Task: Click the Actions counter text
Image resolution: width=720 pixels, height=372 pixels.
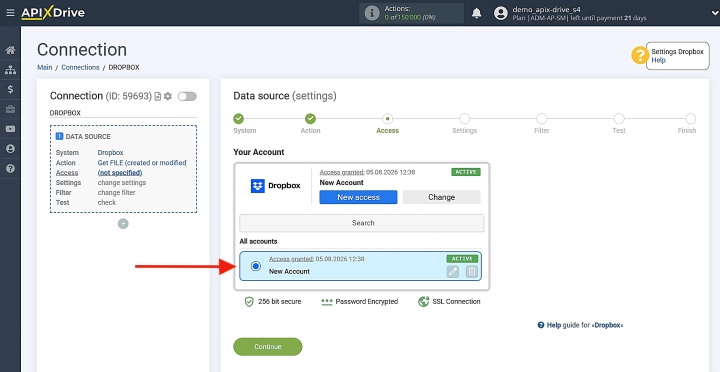Action: 410,13
